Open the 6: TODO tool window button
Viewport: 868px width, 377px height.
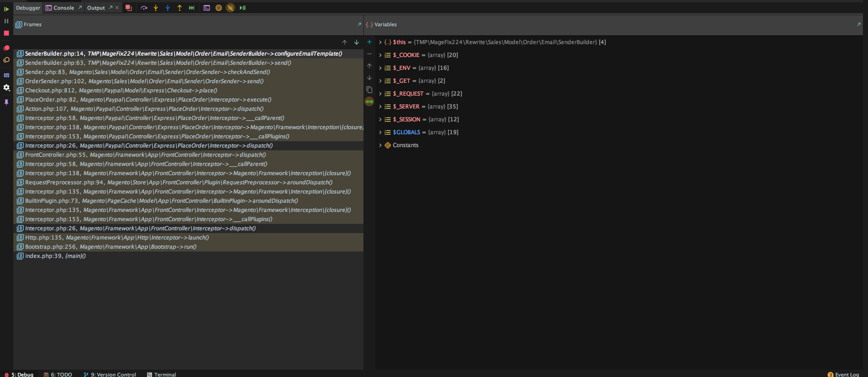(x=58, y=374)
